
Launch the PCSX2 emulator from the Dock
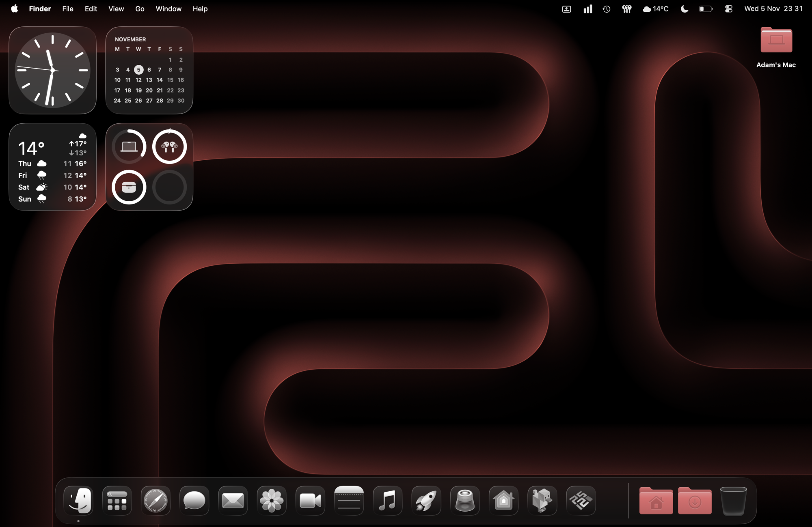(581, 501)
